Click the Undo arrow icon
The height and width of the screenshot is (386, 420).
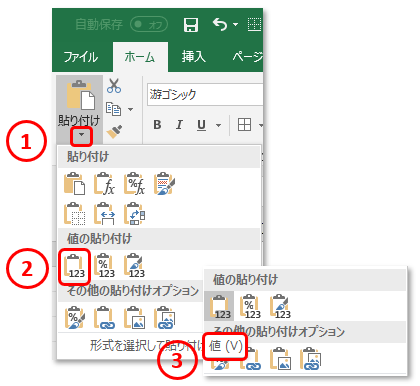point(220,25)
